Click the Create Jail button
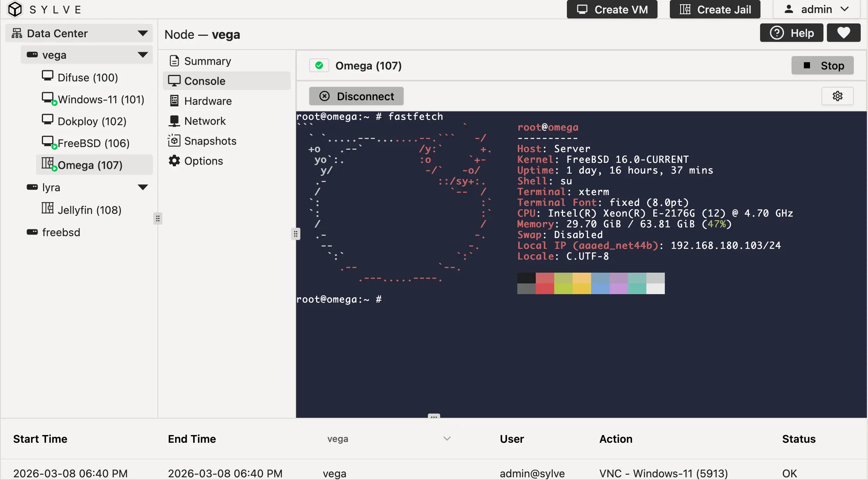Image resolution: width=868 pixels, height=480 pixels. coord(714,9)
